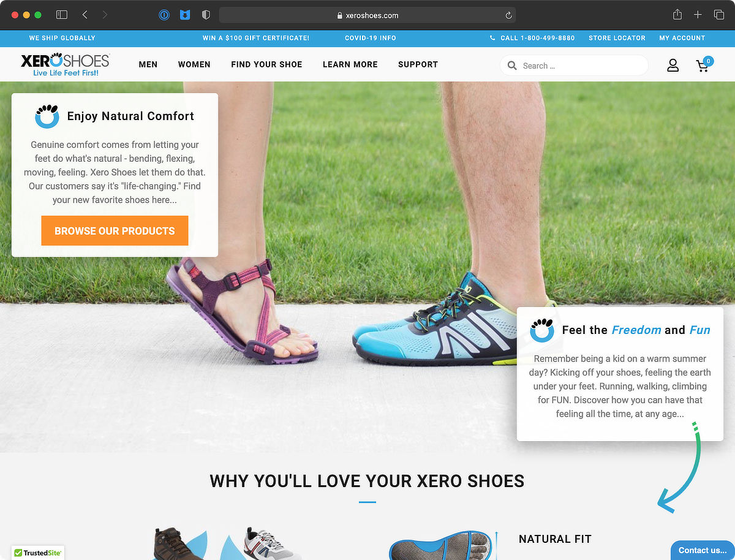735x560 pixels.
Task: Open the 1Password extension icon
Action: pos(164,15)
